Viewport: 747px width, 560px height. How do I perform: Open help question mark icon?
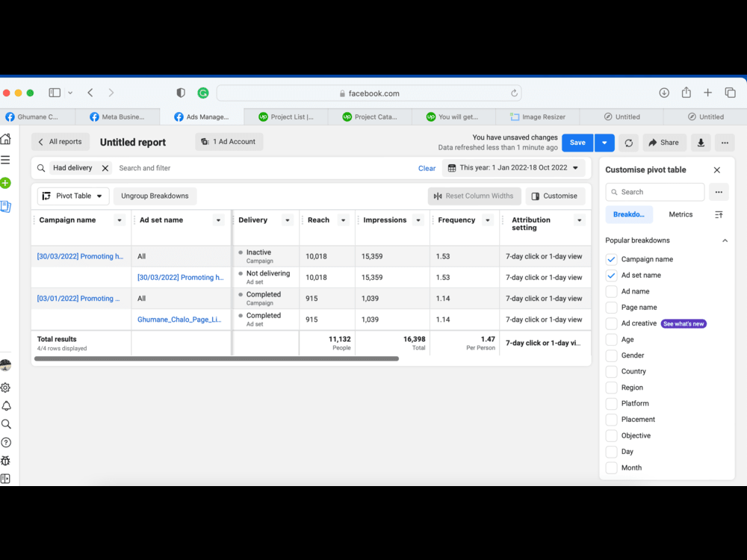coord(6,442)
